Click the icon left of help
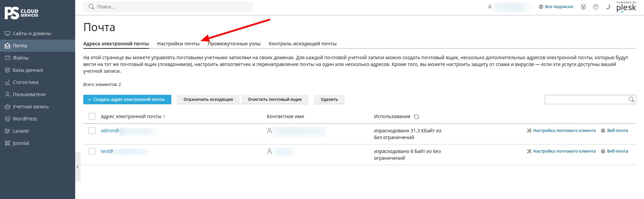 [583, 7]
